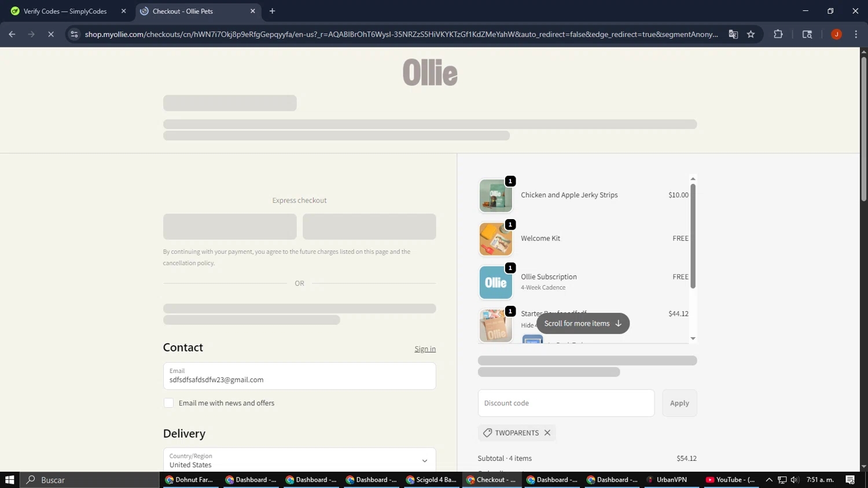Click the browser address bar URL
The image size is (868, 488).
401,34
